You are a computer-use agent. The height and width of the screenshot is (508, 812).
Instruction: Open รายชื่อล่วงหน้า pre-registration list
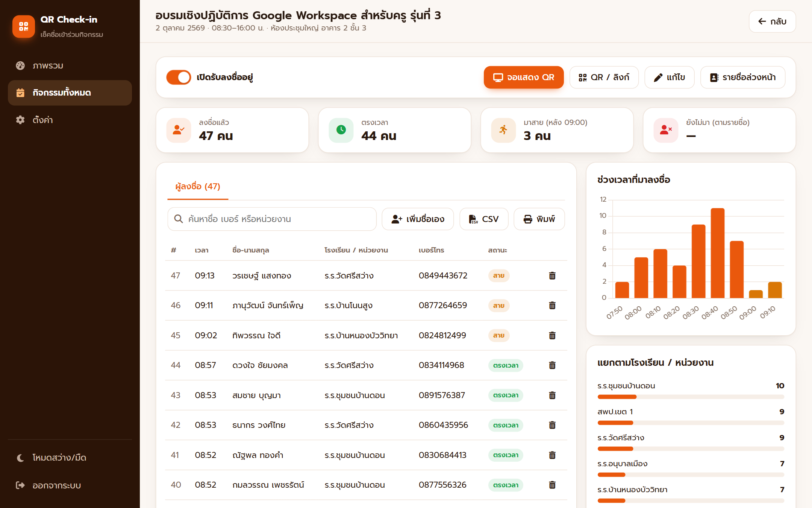tap(743, 77)
